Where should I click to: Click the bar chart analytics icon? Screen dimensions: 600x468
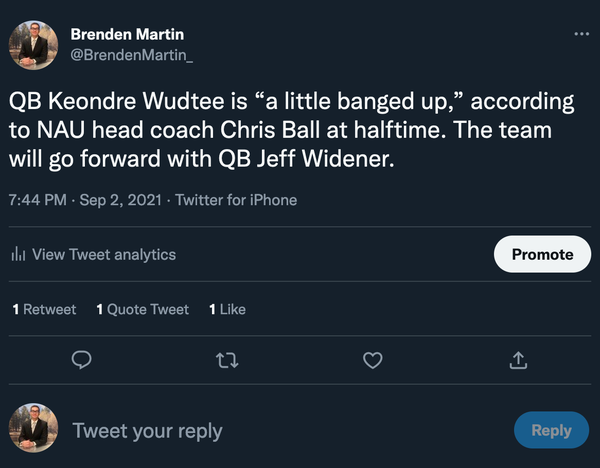[17, 255]
